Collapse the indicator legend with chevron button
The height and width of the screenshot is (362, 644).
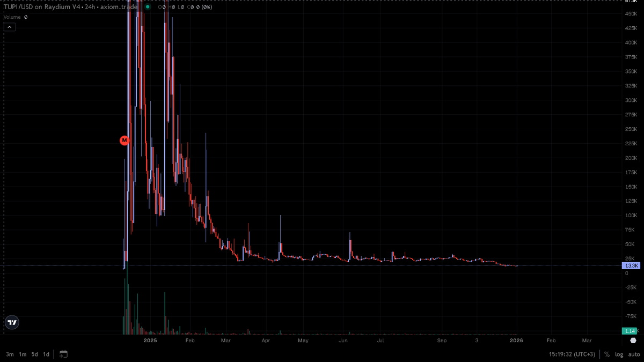(10, 27)
